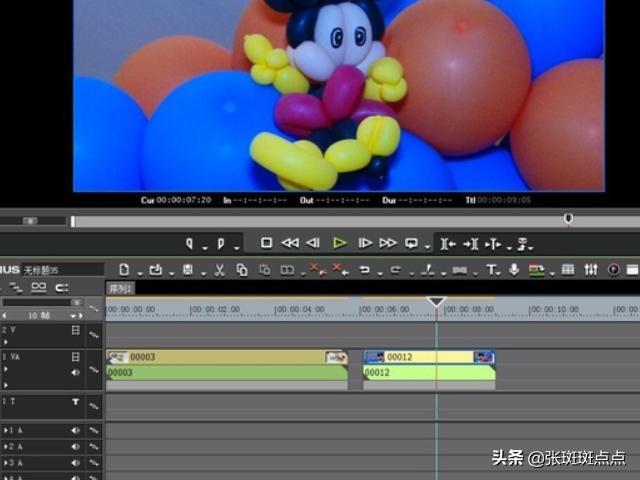Open timeline scale dropdown arrow

(73, 316)
